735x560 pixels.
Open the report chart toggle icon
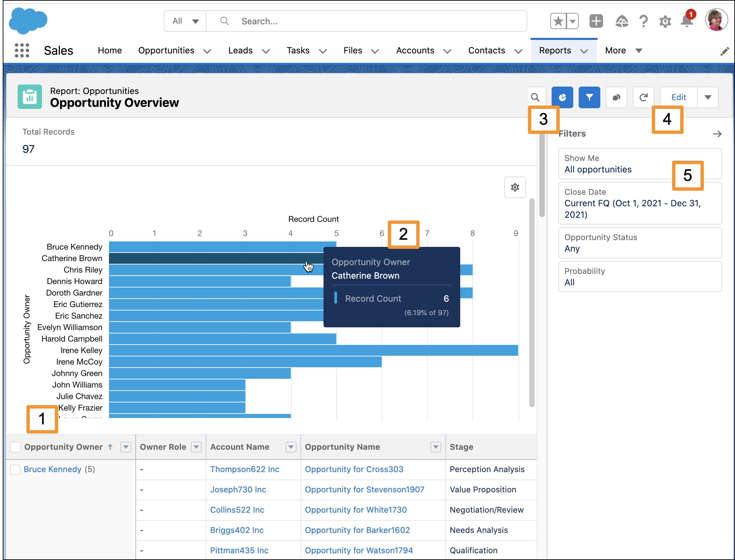562,97
